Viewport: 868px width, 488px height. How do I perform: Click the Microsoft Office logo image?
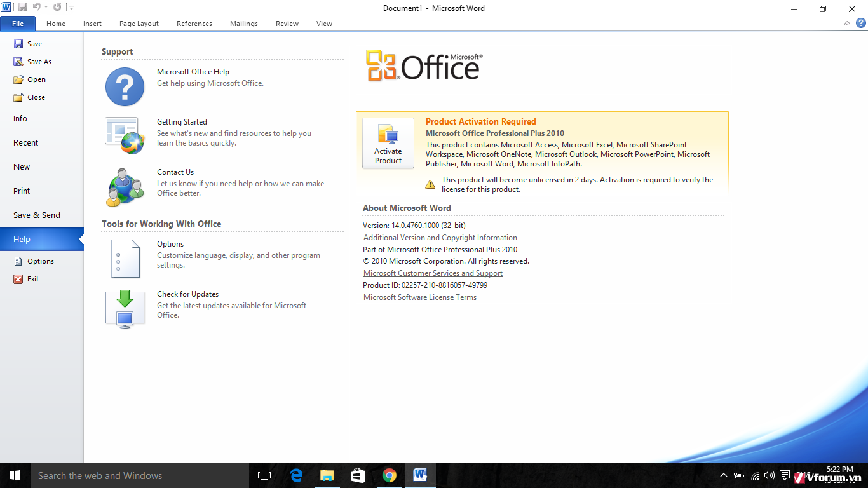coord(424,65)
